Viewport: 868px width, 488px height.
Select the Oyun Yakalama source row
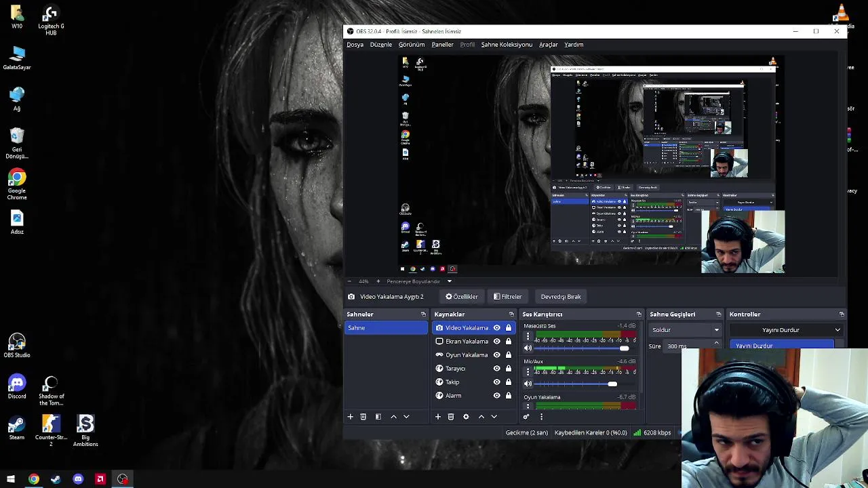pos(473,355)
